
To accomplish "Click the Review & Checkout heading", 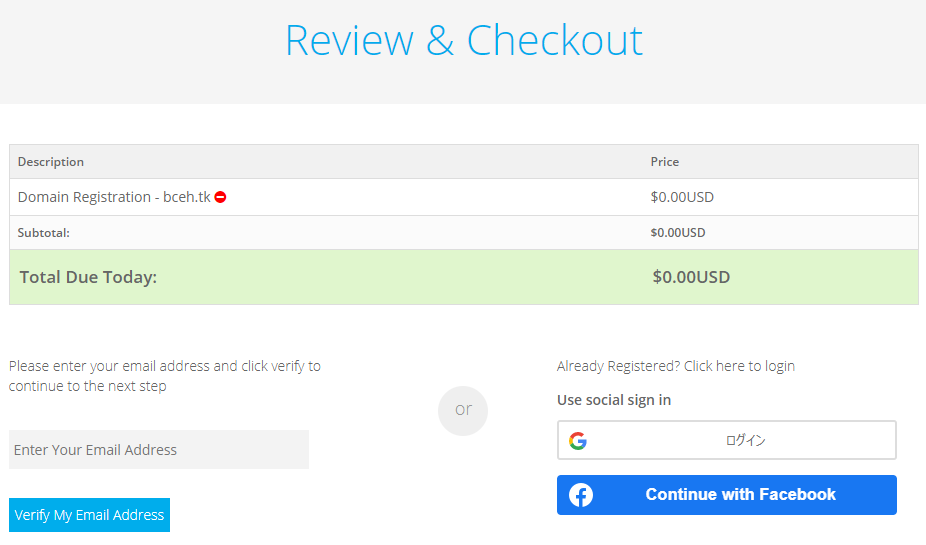I will pyautogui.click(x=464, y=41).
